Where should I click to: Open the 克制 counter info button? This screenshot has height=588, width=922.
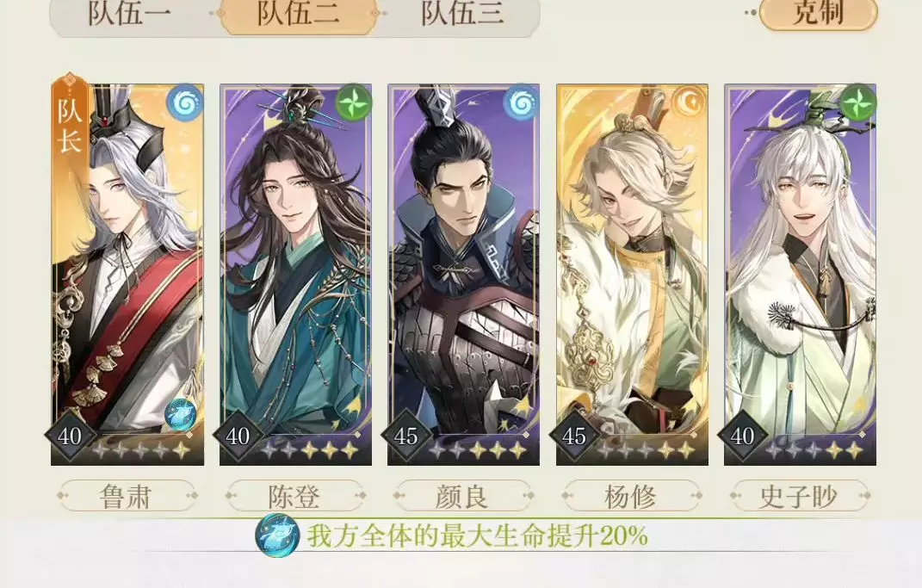818,12
